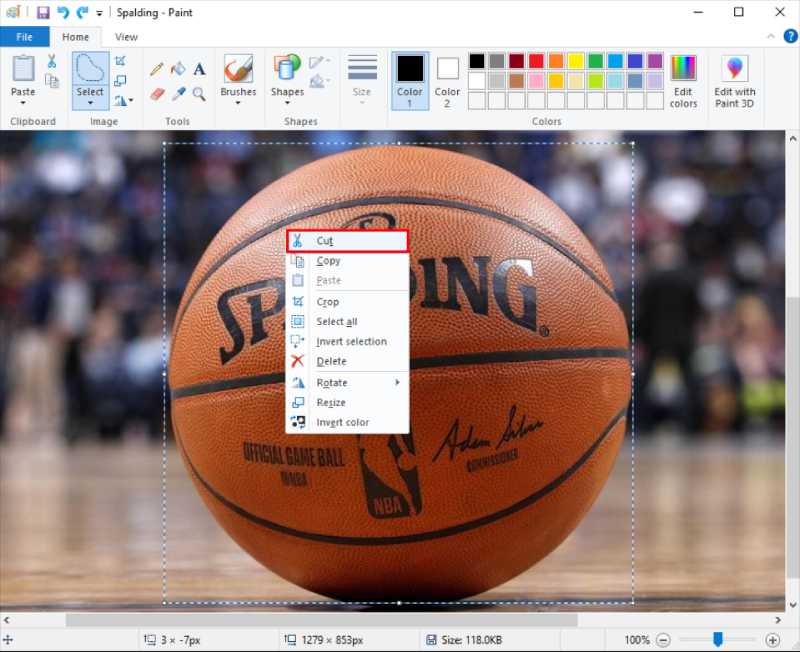Select the Pencil tool
800x652 pixels.
pos(157,68)
